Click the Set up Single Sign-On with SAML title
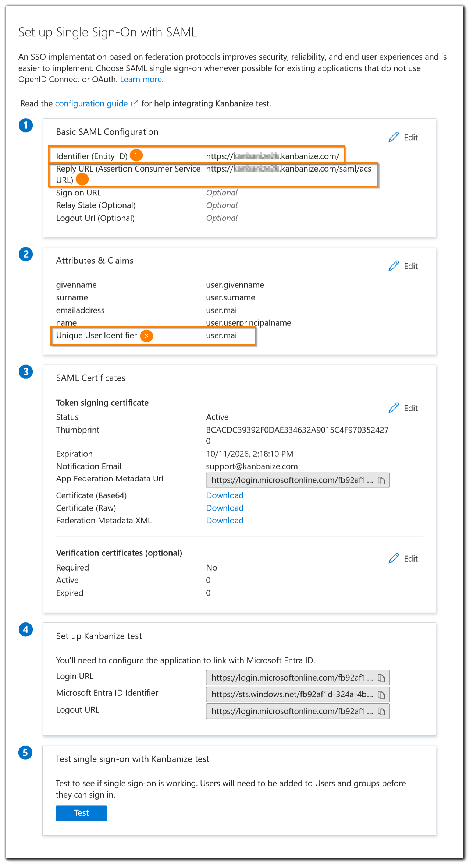The width and height of the screenshot is (473, 868). [107, 32]
